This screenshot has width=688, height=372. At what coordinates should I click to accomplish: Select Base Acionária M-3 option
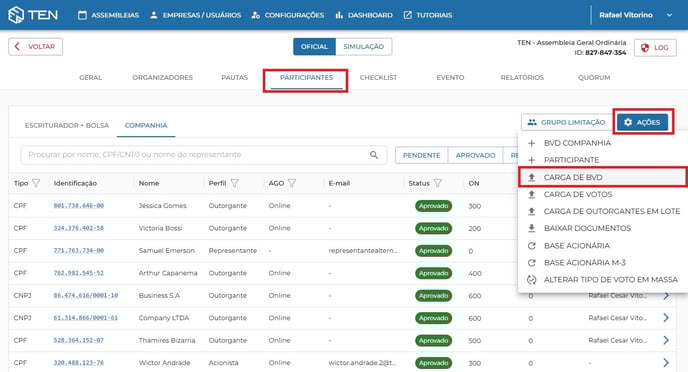pos(602,263)
